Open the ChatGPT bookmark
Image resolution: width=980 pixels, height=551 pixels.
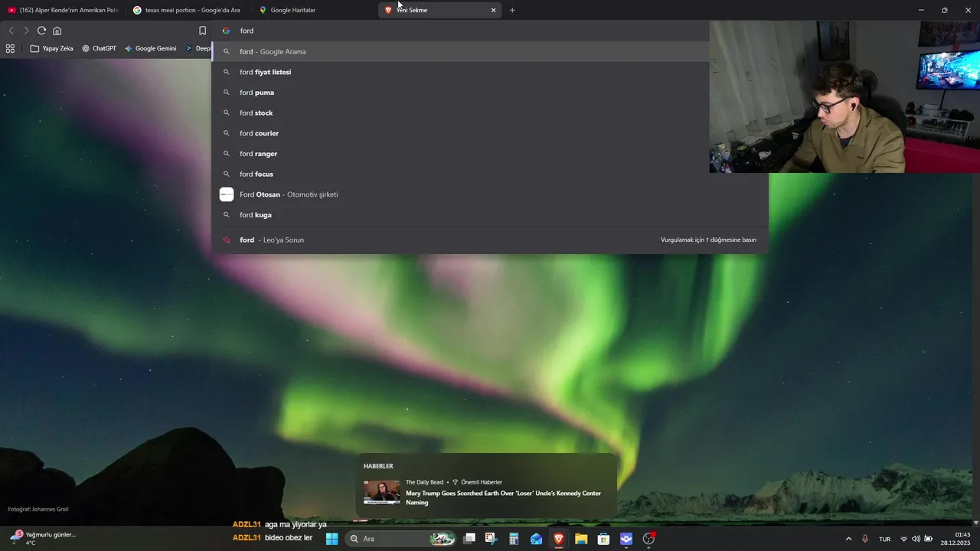99,48
